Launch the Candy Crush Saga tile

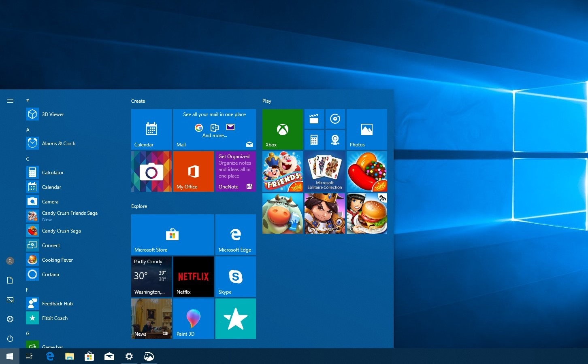(367, 171)
